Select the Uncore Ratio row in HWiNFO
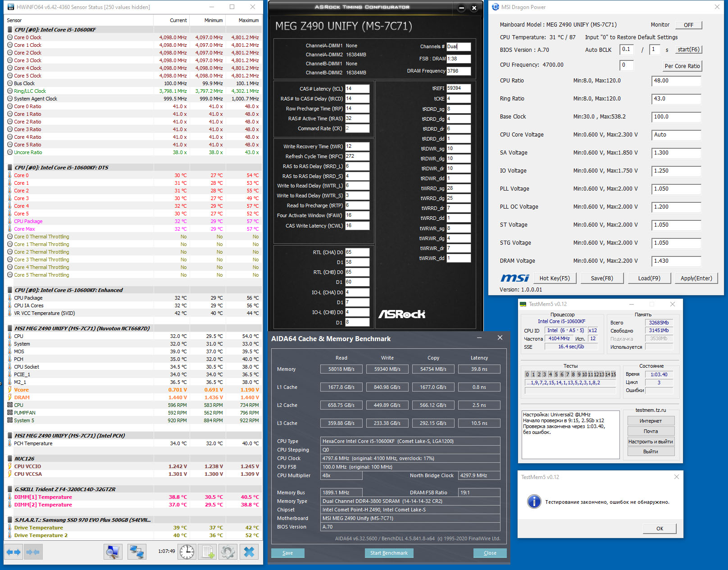728x570 pixels. coord(133,152)
